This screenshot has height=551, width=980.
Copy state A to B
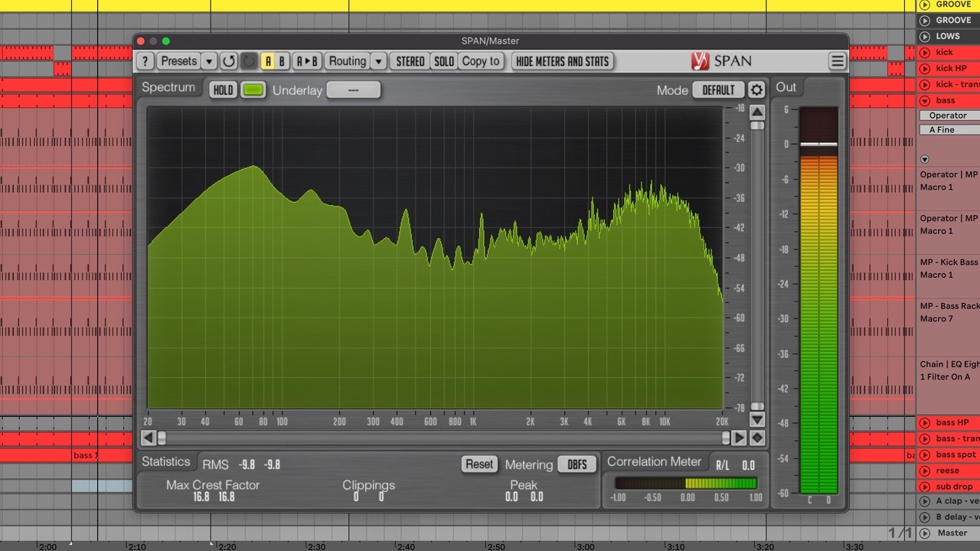pos(307,61)
